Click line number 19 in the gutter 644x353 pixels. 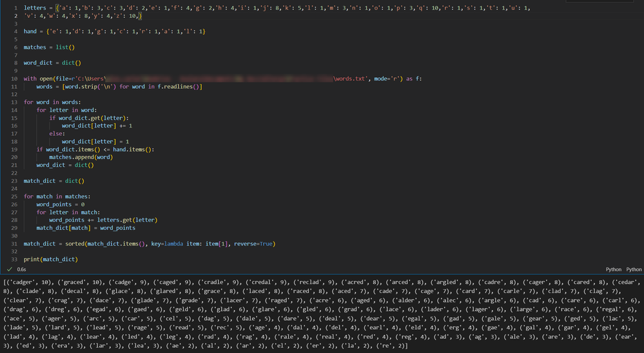click(14, 149)
